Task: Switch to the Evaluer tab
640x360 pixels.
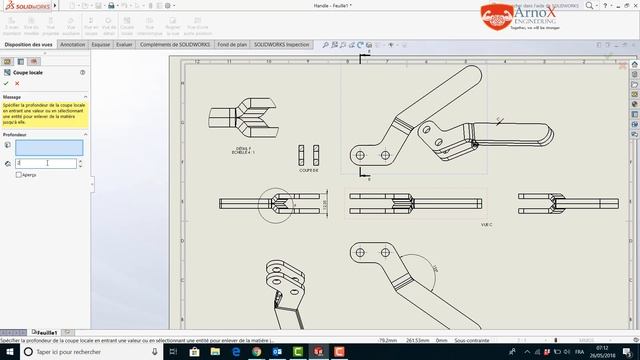Action: point(124,44)
